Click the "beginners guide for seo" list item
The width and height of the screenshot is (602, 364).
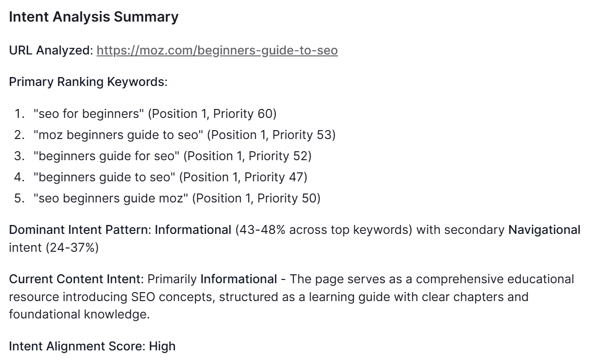pos(106,156)
